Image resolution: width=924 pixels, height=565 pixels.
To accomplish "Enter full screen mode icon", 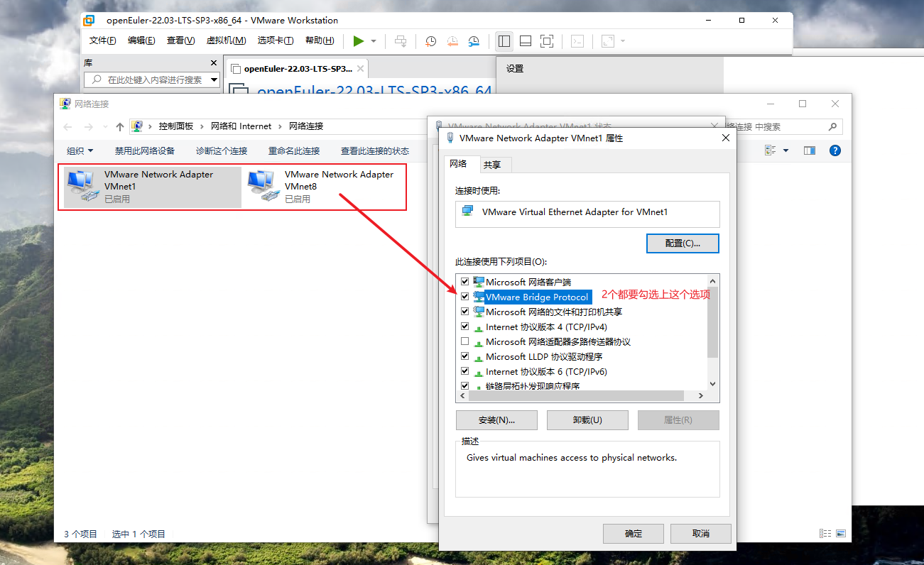I will click(546, 41).
